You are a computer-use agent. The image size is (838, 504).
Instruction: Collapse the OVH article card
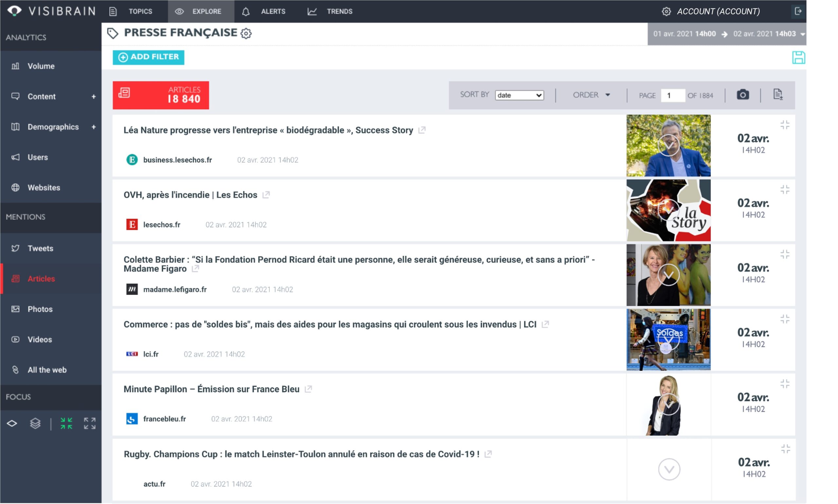[x=785, y=189]
